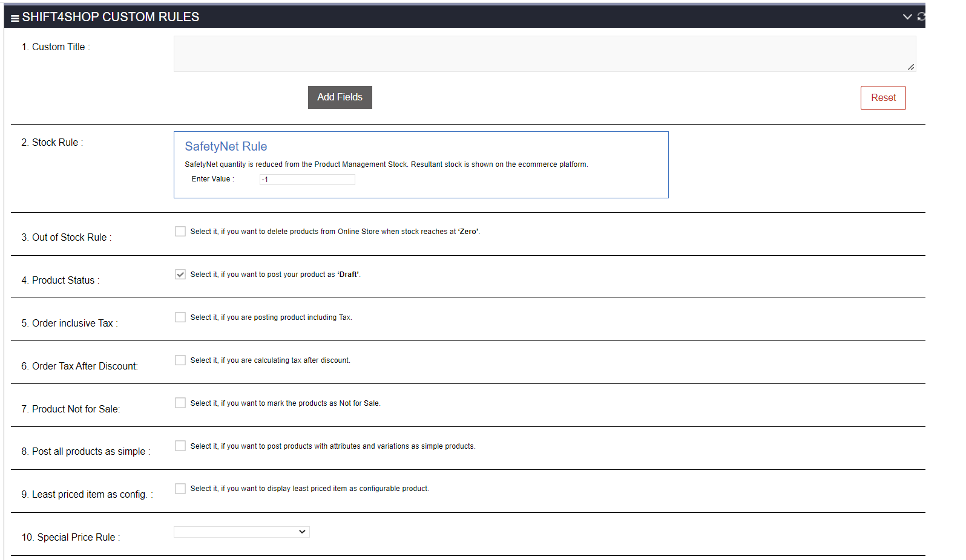966x560 pixels.
Task: Click the hamburger menu icon in header
Action: [x=15, y=18]
